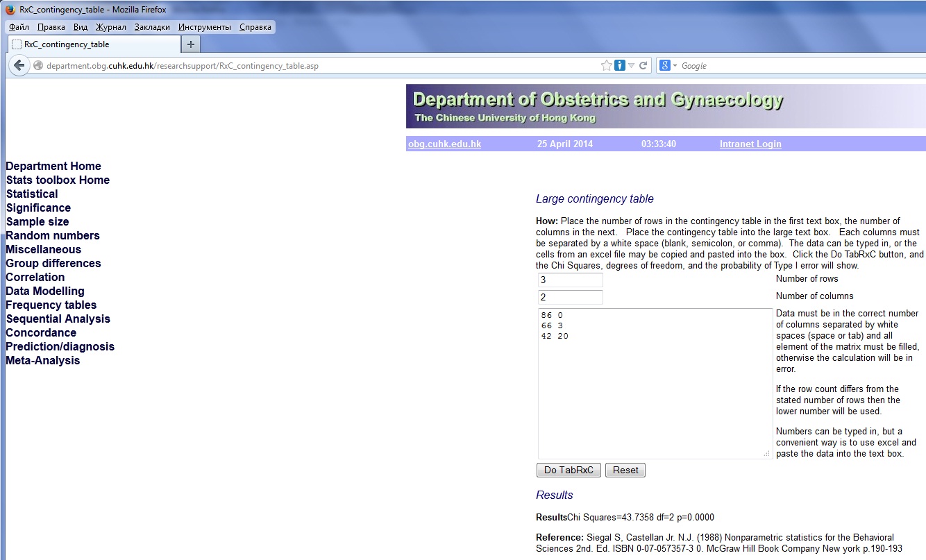Open the obg.cuhk.edu.hk link

(444, 144)
